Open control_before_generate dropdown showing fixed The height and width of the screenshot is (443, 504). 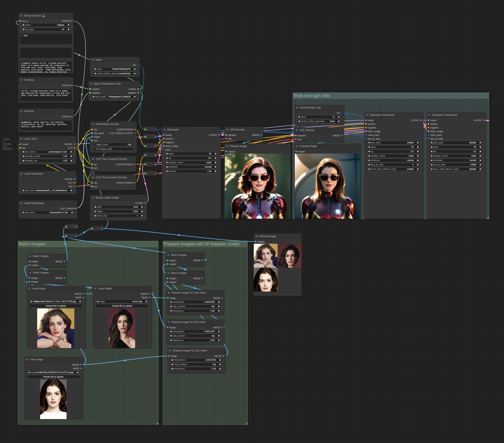point(319,121)
